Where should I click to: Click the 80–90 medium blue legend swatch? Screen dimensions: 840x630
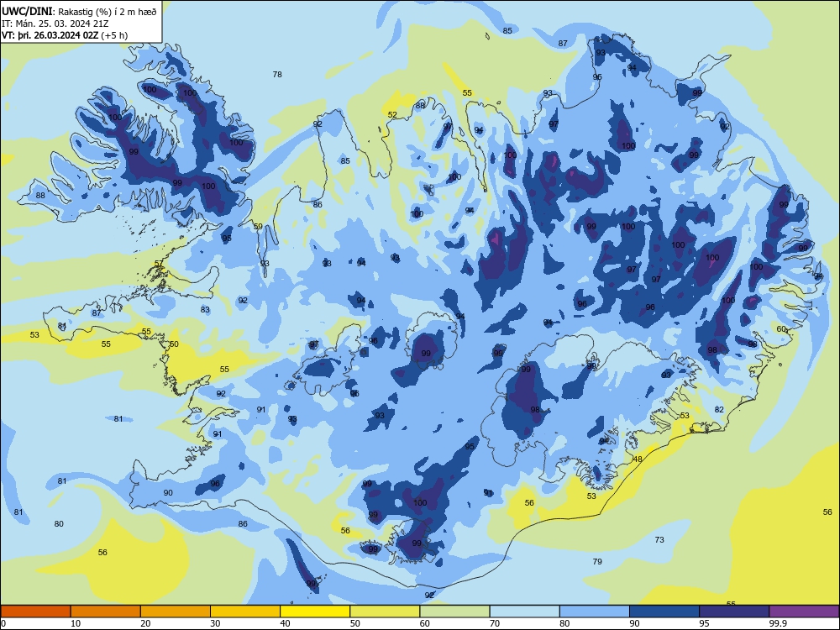pyautogui.click(x=595, y=612)
